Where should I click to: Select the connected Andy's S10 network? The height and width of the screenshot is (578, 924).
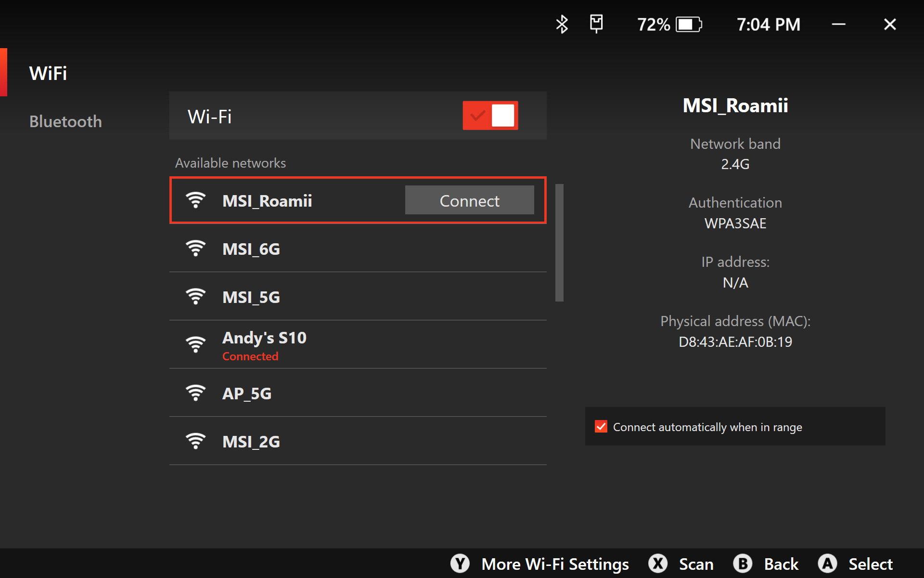[357, 345]
